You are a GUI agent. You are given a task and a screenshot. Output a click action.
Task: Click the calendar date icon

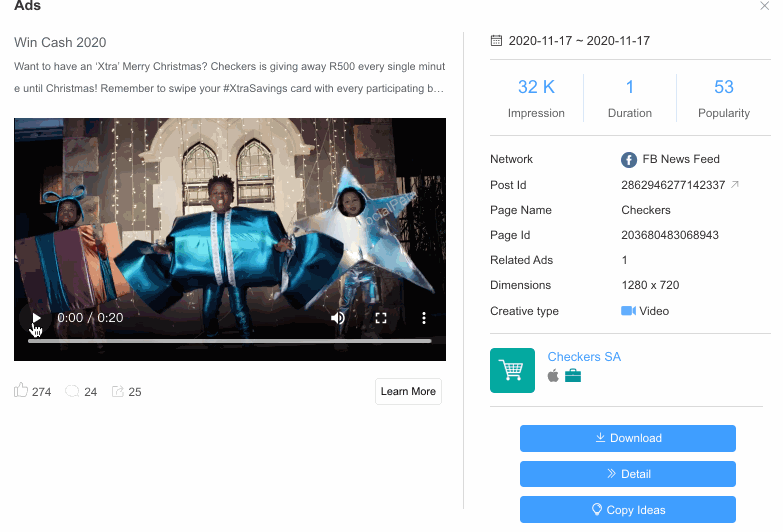496,40
